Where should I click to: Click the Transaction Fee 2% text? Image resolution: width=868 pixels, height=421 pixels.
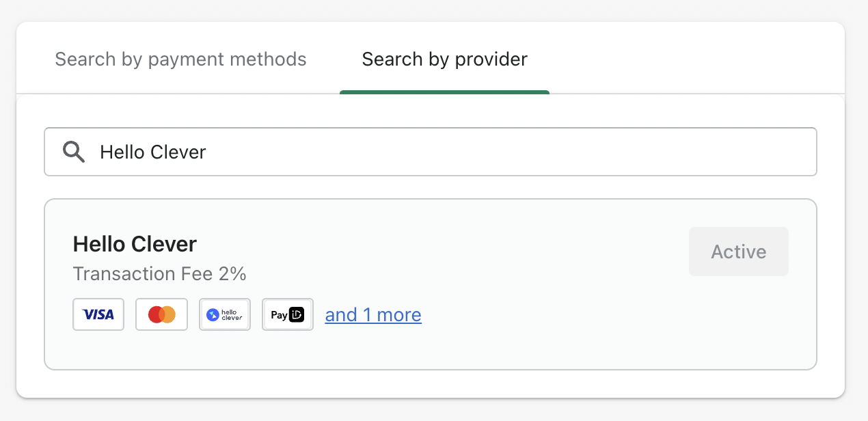pos(159,274)
